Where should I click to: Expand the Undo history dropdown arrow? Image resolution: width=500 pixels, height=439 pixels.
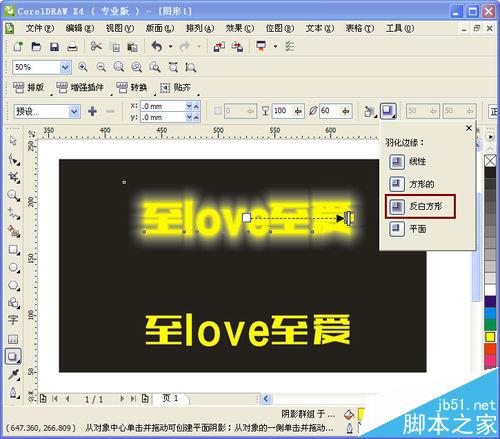click(x=171, y=46)
